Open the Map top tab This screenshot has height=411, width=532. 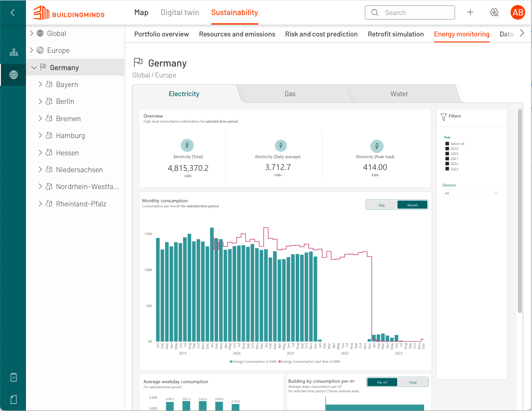click(141, 13)
